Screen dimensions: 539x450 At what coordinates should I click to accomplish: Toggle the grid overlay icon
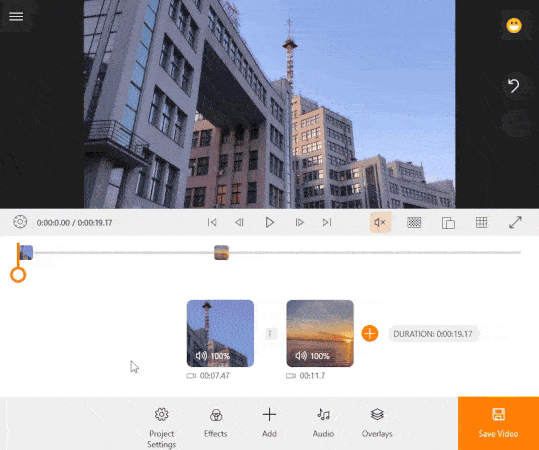point(481,222)
